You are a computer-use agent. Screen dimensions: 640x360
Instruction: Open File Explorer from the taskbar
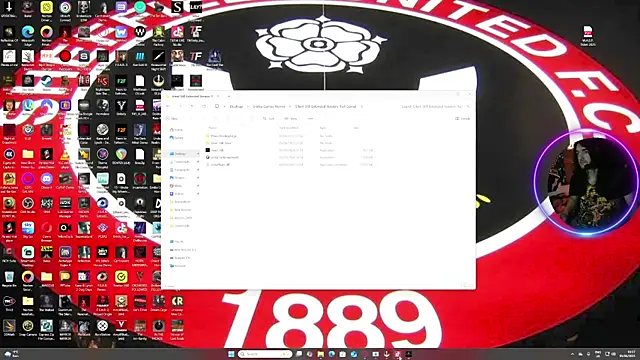(x=321, y=354)
